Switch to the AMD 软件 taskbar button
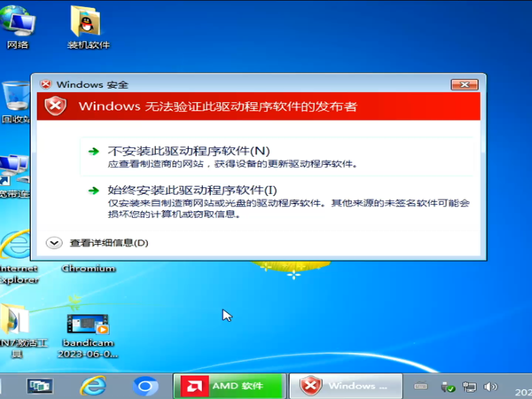This screenshot has width=532, height=399. click(230, 386)
